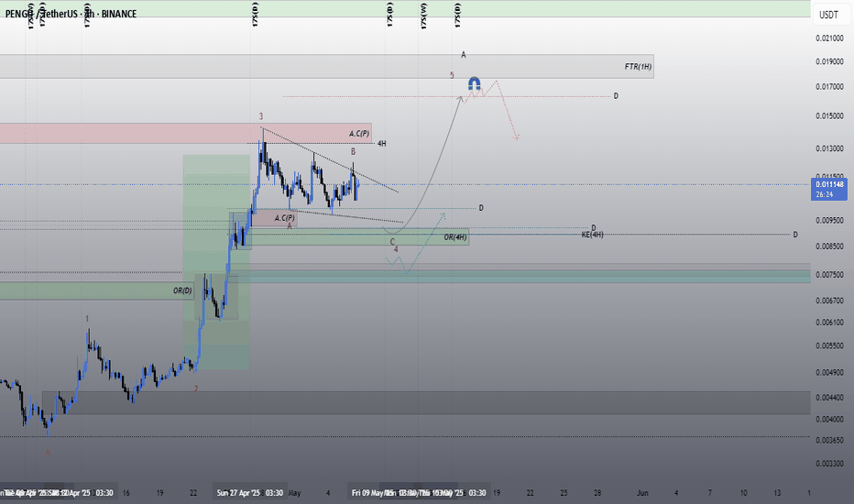Screen dimensions: 854x504
Task: Click the 0.006700 price axis label
Action: (829, 301)
